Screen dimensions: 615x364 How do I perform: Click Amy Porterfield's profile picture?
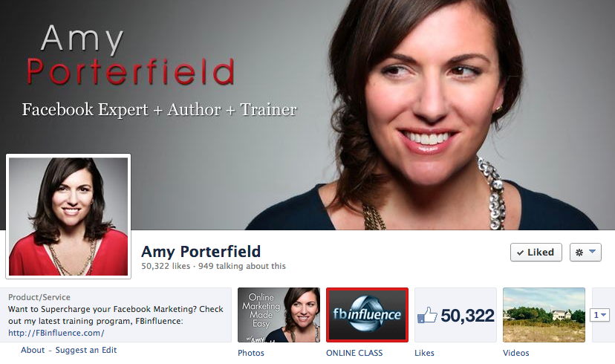coord(68,216)
